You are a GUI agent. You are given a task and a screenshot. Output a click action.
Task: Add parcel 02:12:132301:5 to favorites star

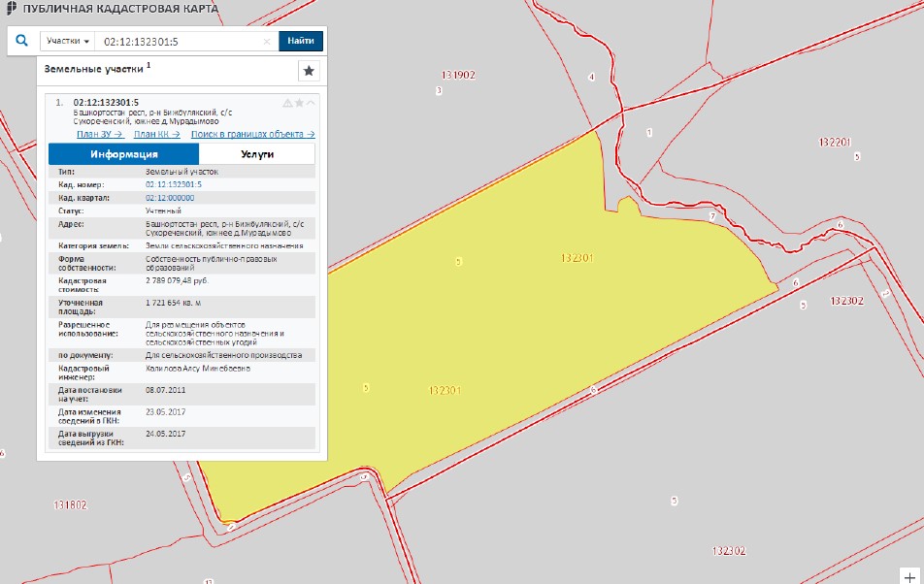pos(300,103)
